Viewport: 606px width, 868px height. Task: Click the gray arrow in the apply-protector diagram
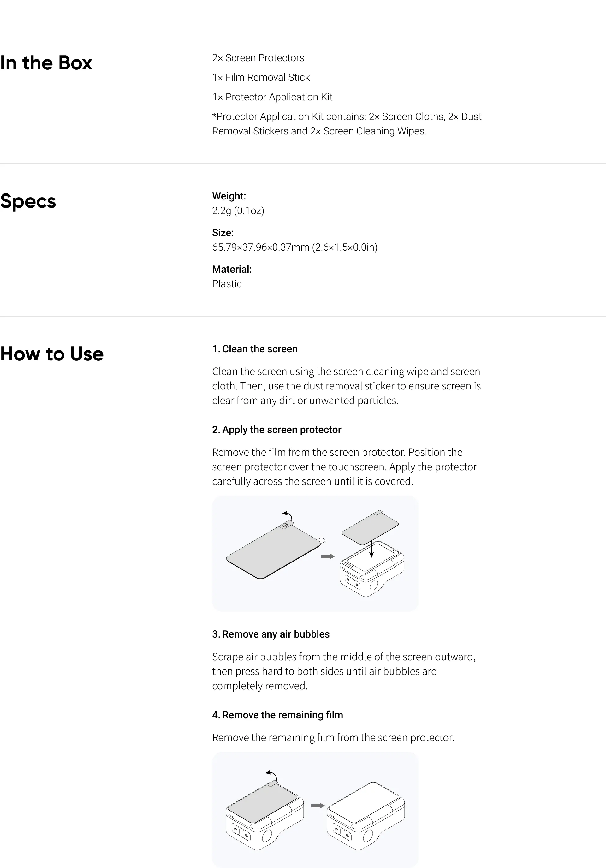pos(328,556)
